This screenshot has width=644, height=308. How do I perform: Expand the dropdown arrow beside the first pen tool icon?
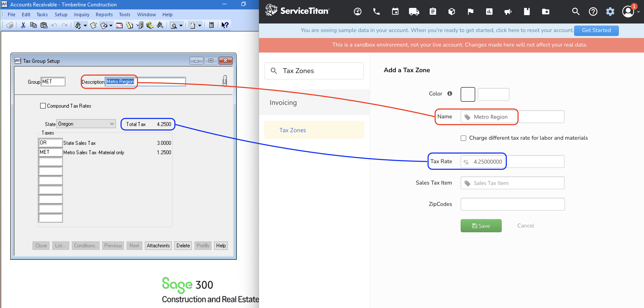(x=85, y=25)
